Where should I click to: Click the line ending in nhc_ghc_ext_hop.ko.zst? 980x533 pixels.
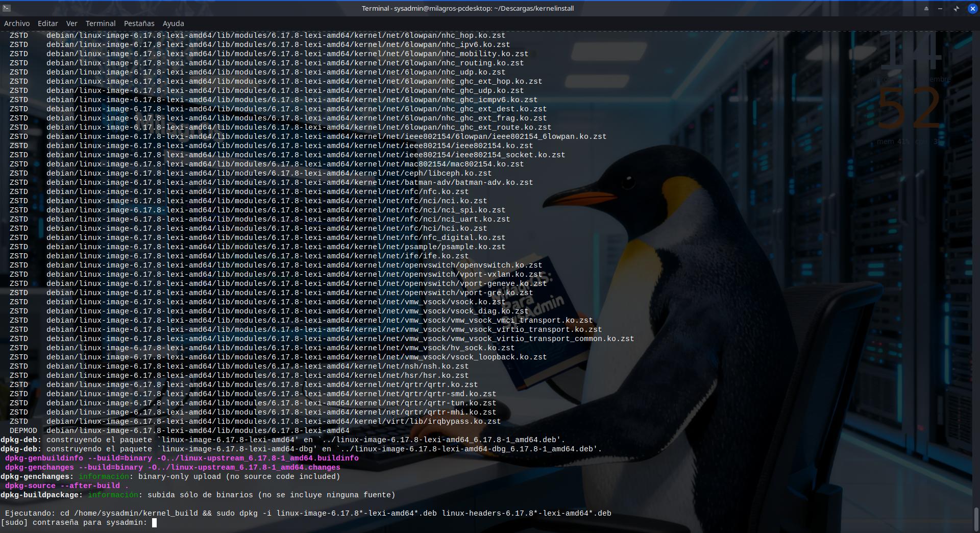click(x=276, y=81)
